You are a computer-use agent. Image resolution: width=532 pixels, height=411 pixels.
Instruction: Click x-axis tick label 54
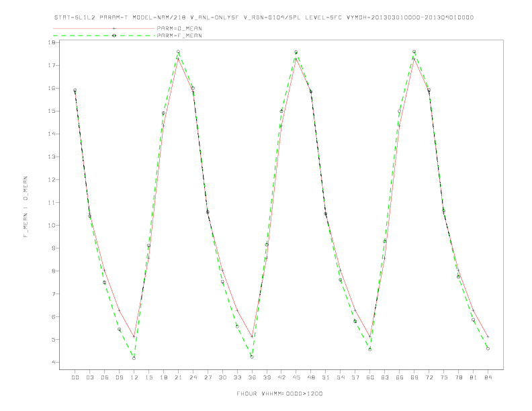341,377
